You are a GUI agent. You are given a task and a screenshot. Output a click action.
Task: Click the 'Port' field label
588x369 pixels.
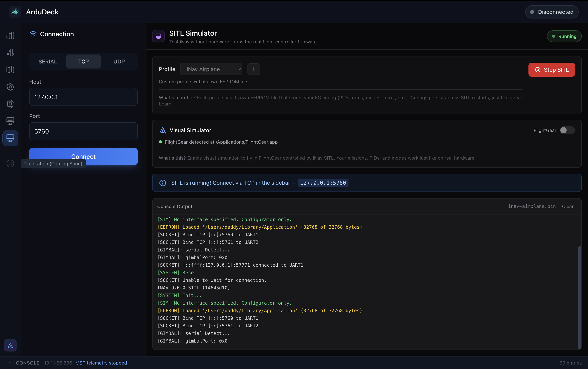click(x=34, y=116)
